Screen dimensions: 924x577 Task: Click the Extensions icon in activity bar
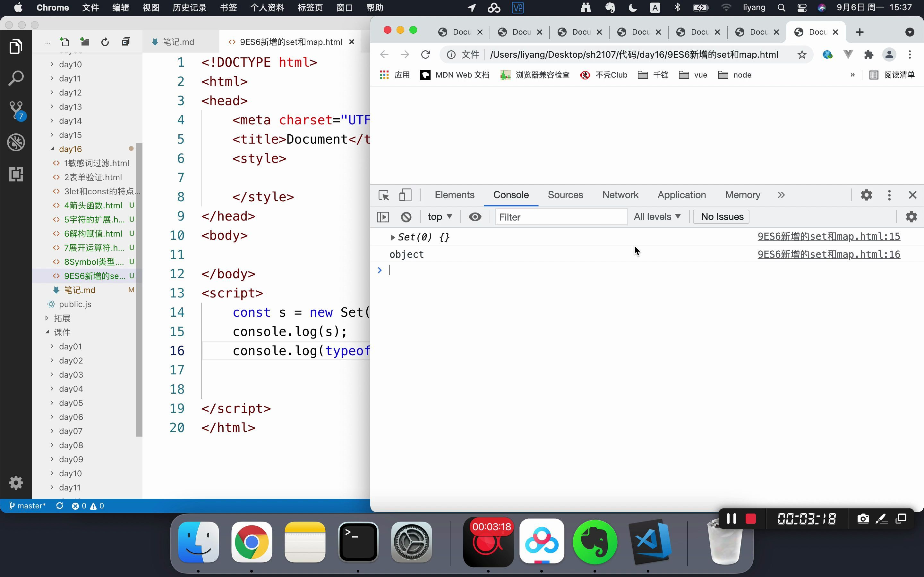(x=16, y=174)
